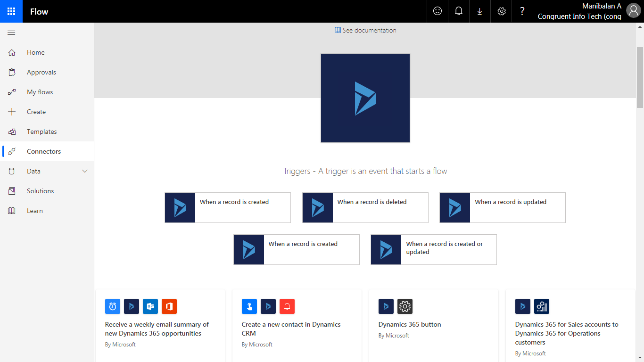
Task: Open the settings gear in header
Action: click(502, 11)
